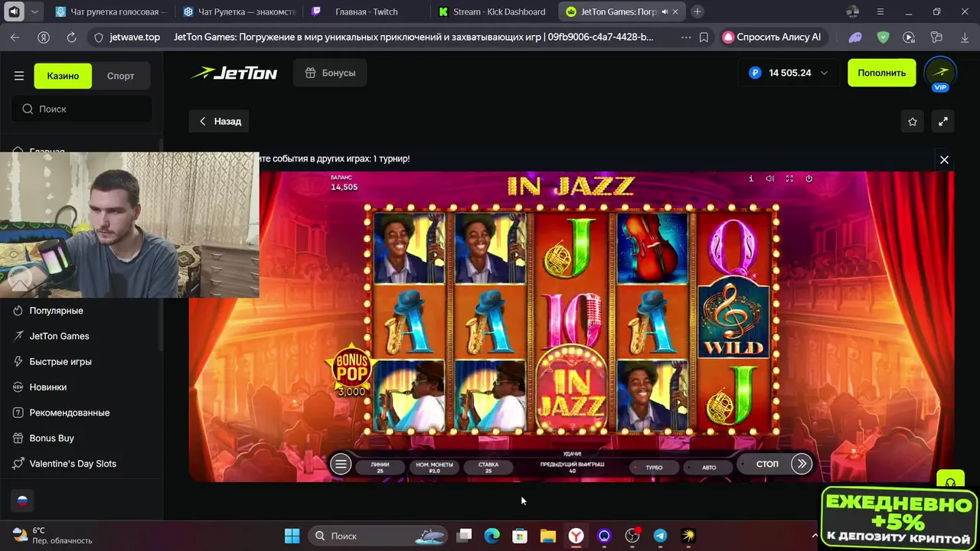Click the jetwave.top address bar
Viewport: 980px width, 551px height.
click(x=135, y=37)
